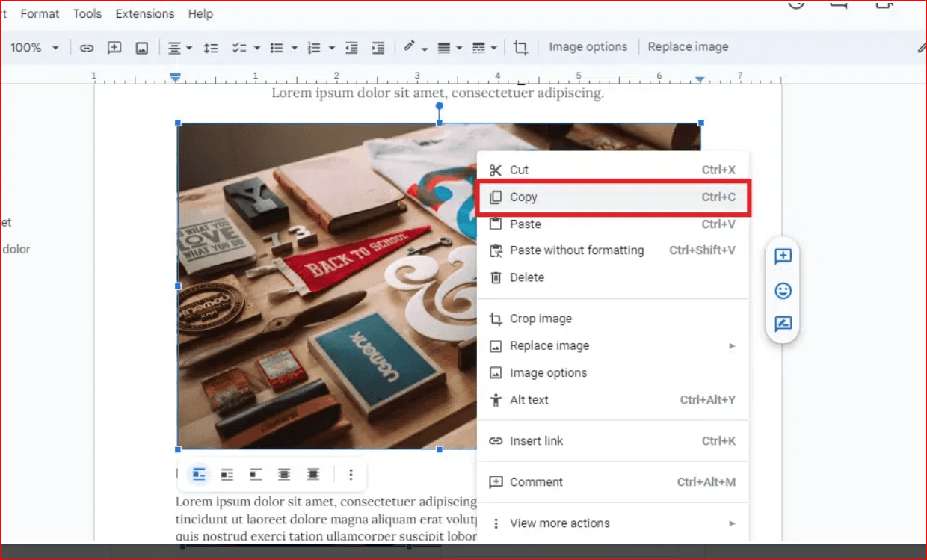Image resolution: width=927 pixels, height=560 pixels.
Task: Click the image's top rotation handle
Action: coord(440,106)
